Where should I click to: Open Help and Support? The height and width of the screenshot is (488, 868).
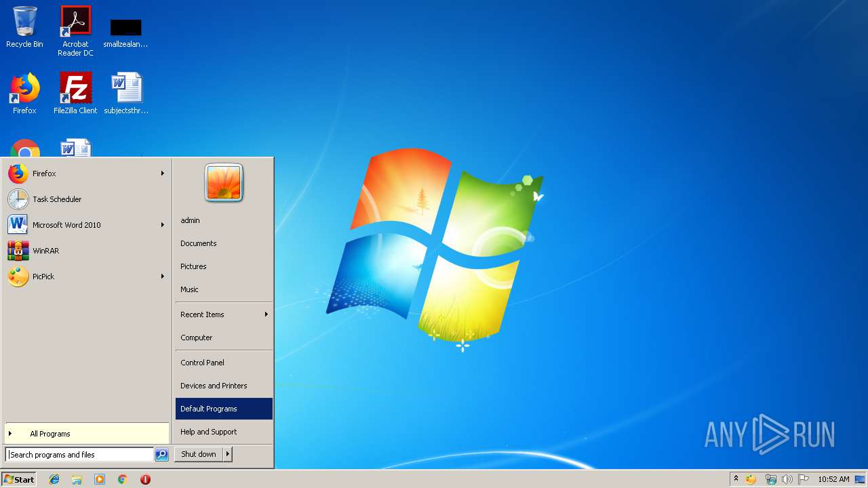pyautogui.click(x=224, y=432)
